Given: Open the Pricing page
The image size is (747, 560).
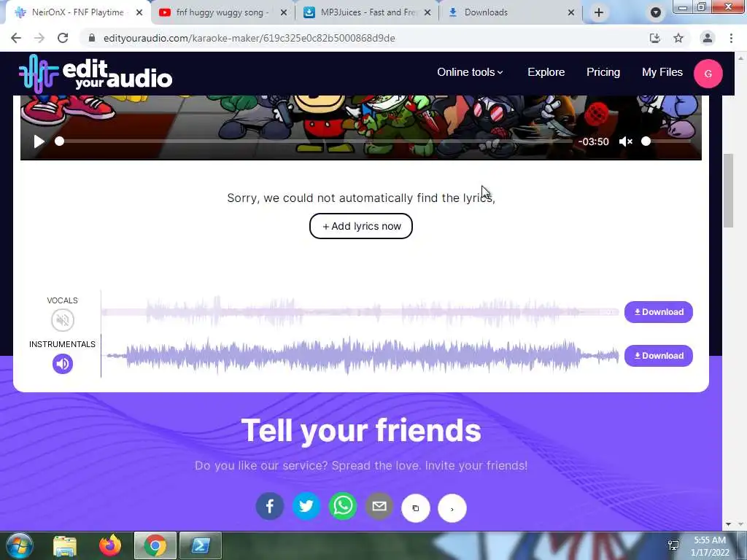Looking at the screenshot, I should pyautogui.click(x=603, y=72).
